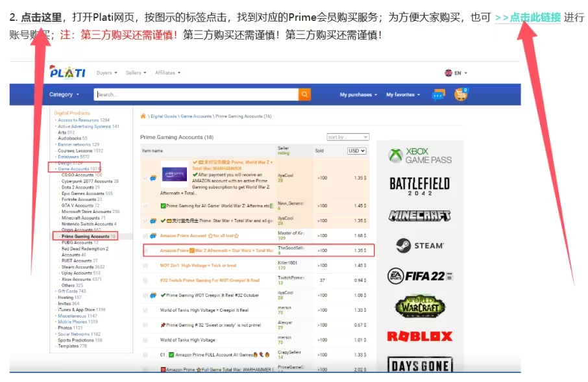Screen dimensions: 588x382
Task: Click seller name Alexyar
Action: coord(285,323)
